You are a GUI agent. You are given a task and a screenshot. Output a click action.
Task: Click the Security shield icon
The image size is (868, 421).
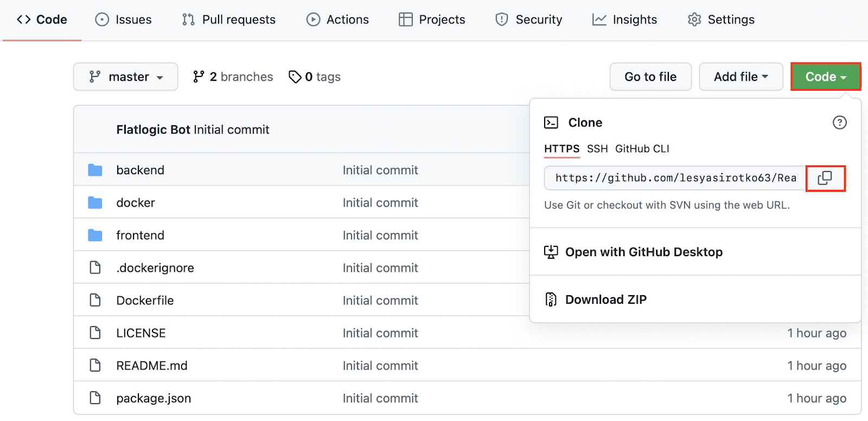pos(502,20)
